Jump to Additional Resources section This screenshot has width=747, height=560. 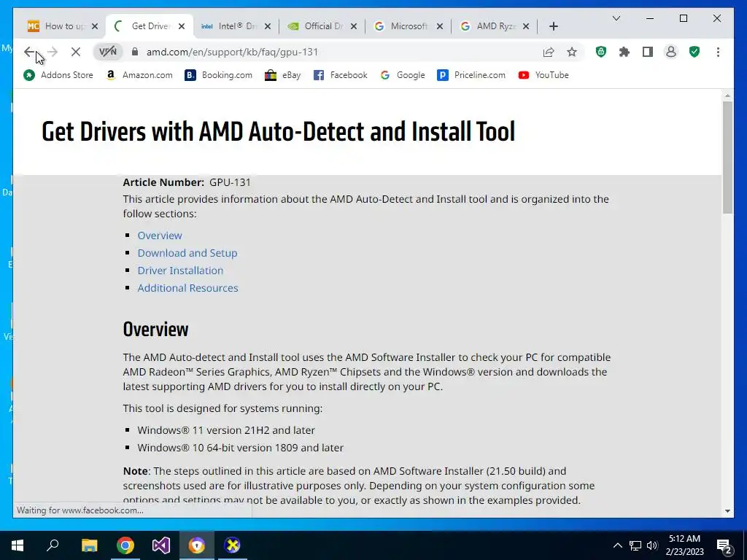pyautogui.click(x=187, y=288)
